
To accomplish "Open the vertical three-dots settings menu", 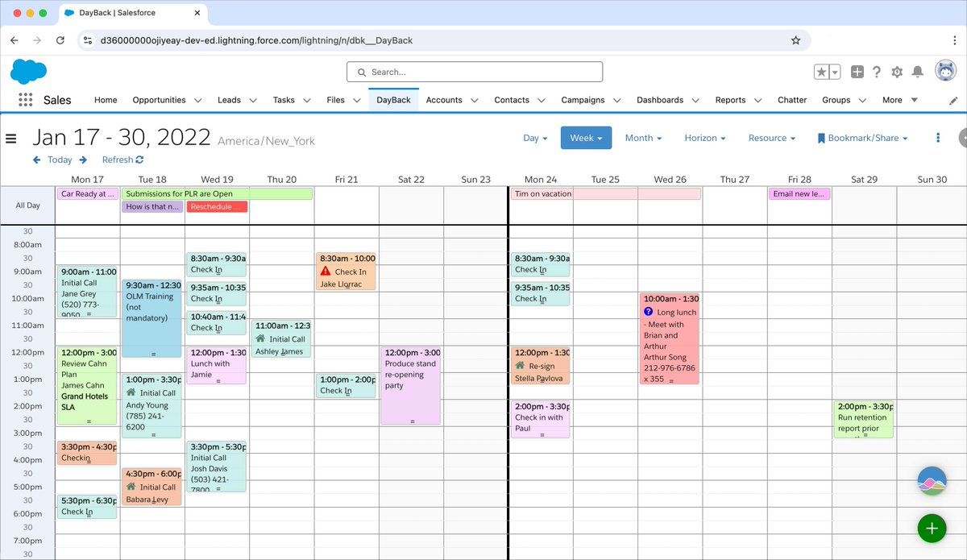I will 938,138.
